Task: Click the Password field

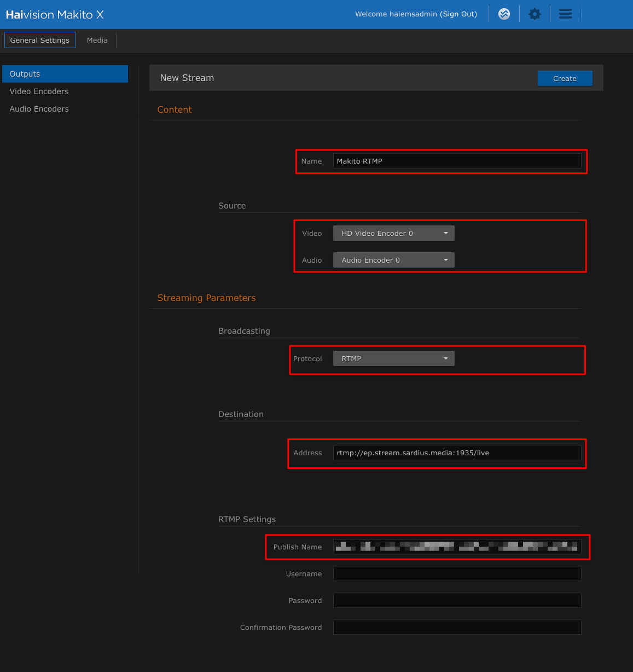Action: [457, 600]
